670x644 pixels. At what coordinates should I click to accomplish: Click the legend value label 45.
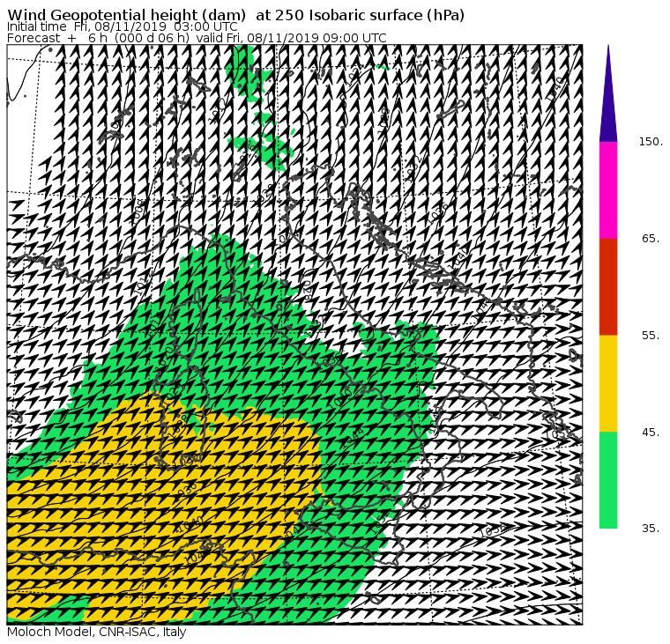[x=652, y=433]
